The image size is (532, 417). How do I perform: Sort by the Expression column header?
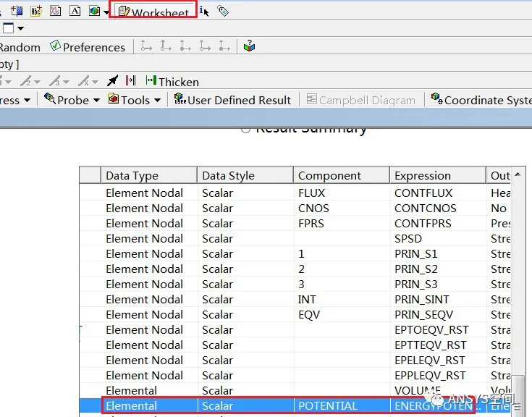click(x=437, y=175)
